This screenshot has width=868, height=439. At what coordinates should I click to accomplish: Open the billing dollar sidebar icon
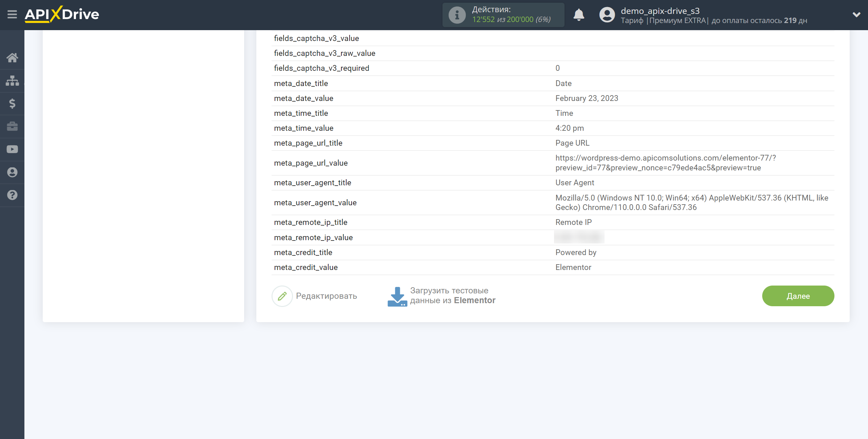[x=12, y=103]
